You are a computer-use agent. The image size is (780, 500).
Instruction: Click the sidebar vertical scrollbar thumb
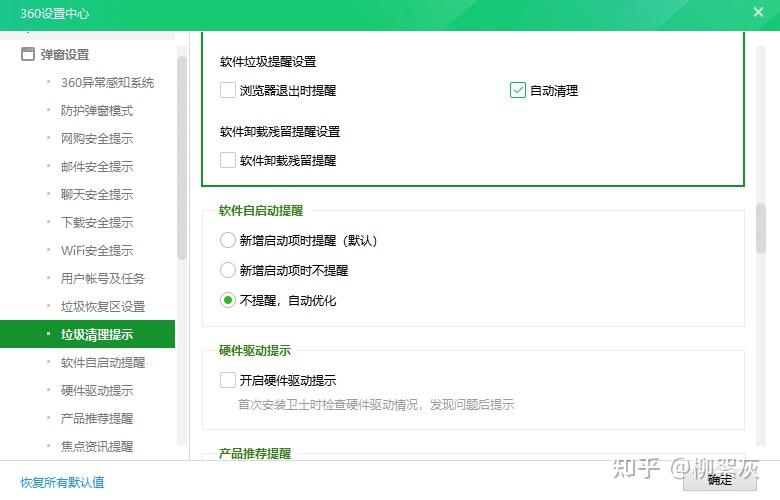[x=182, y=157]
